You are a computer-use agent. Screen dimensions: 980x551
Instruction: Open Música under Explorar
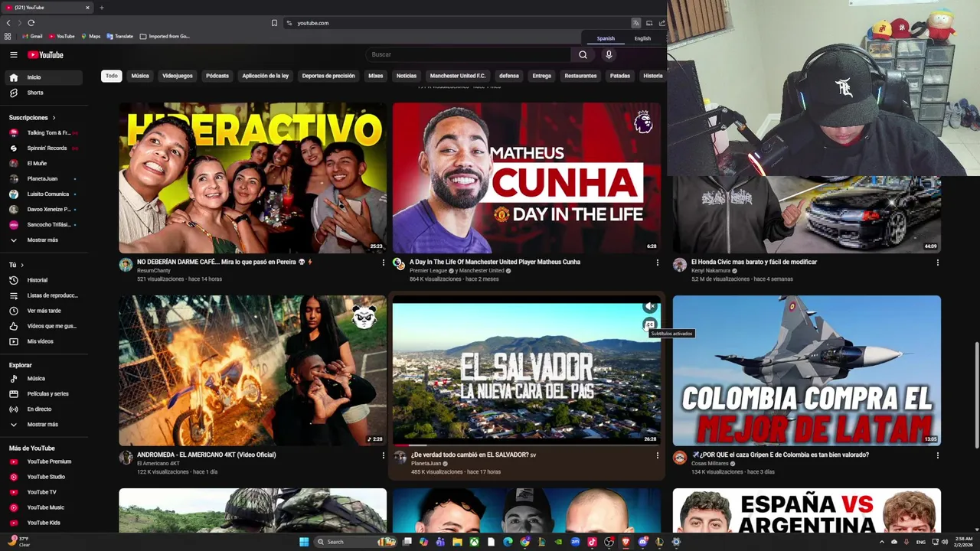pyautogui.click(x=44, y=378)
